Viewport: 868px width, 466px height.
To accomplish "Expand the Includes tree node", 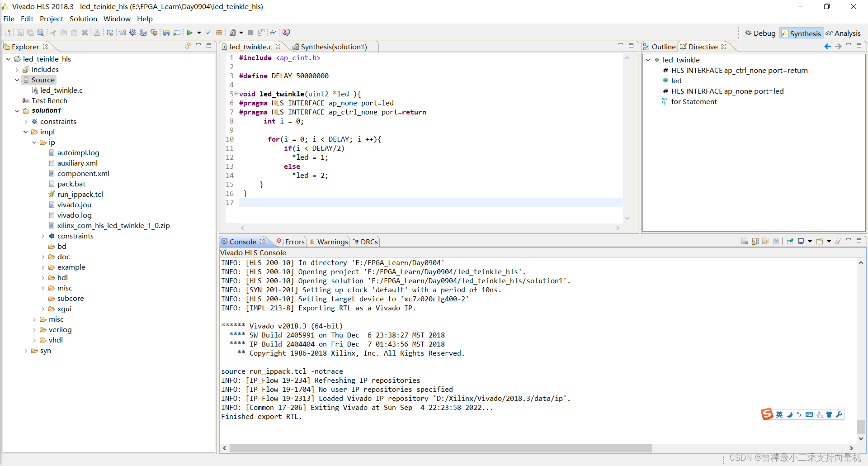I will tap(17, 70).
